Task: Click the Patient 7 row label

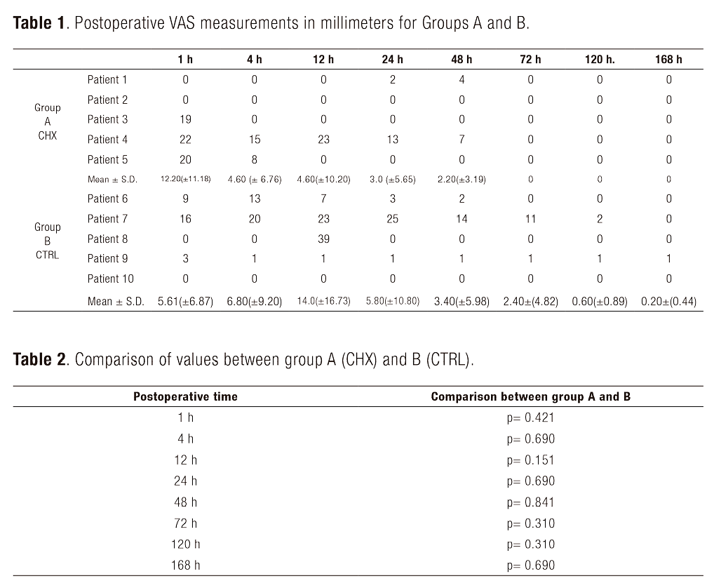Action: tap(107, 219)
